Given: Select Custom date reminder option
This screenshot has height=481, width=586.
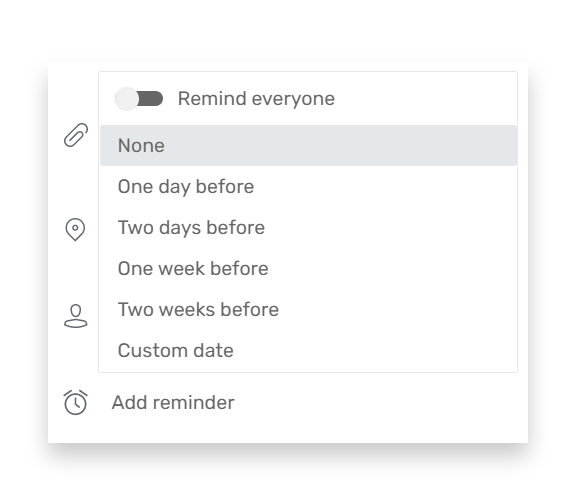Looking at the screenshot, I should click(x=308, y=351).
